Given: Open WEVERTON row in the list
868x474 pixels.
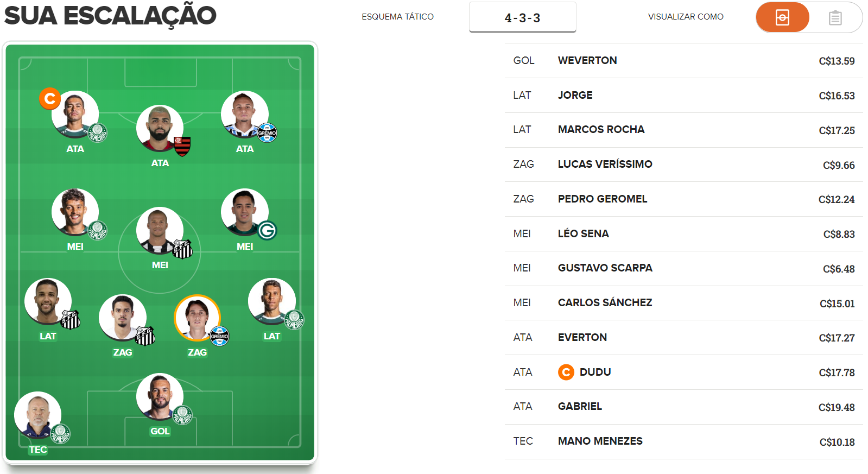Looking at the screenshot, I should tap(683, 61).
